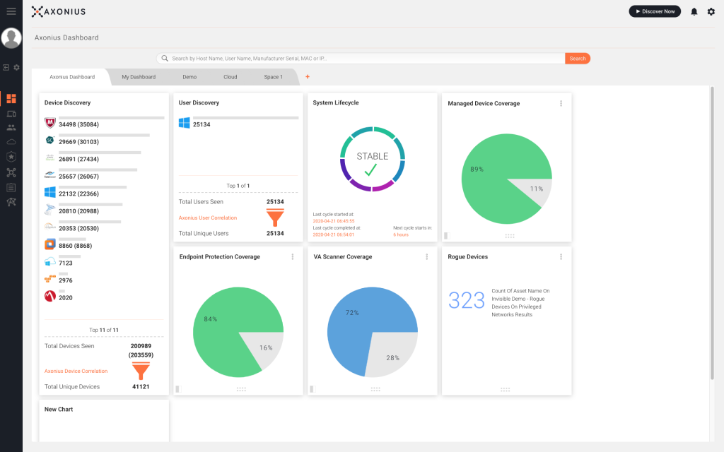Image resolution: width=724 pixels, height=452 pixels.
Task: Open the hamburger menu in the sidebar
Action: pos(11,12)
